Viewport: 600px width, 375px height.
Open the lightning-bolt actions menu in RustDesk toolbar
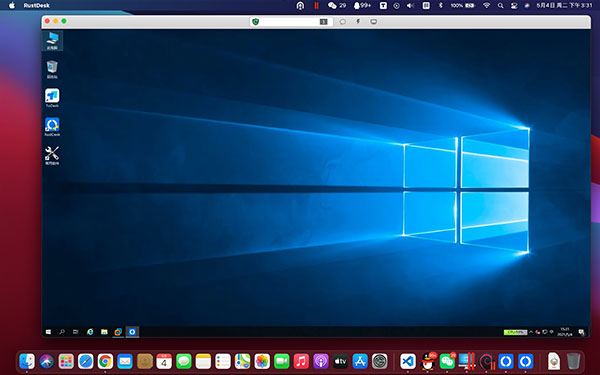pos(358,22)
